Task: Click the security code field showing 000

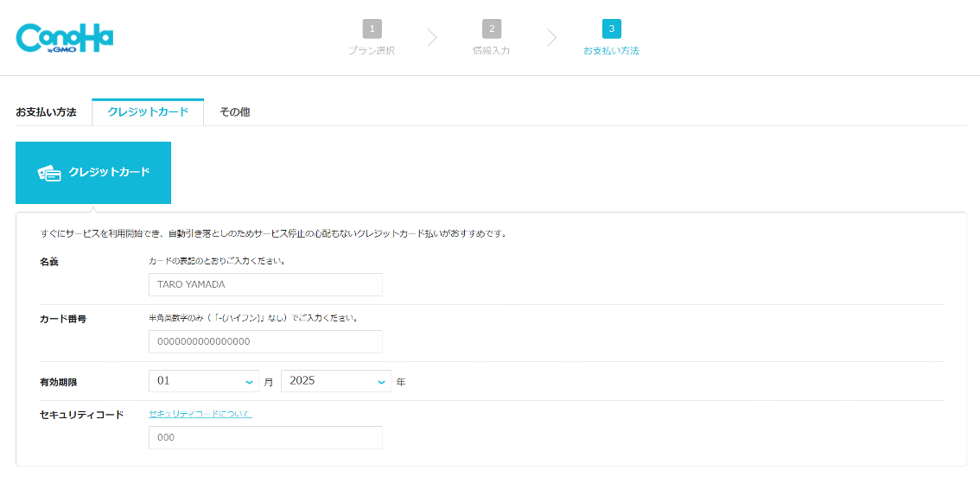Action: tap(265, 437)
